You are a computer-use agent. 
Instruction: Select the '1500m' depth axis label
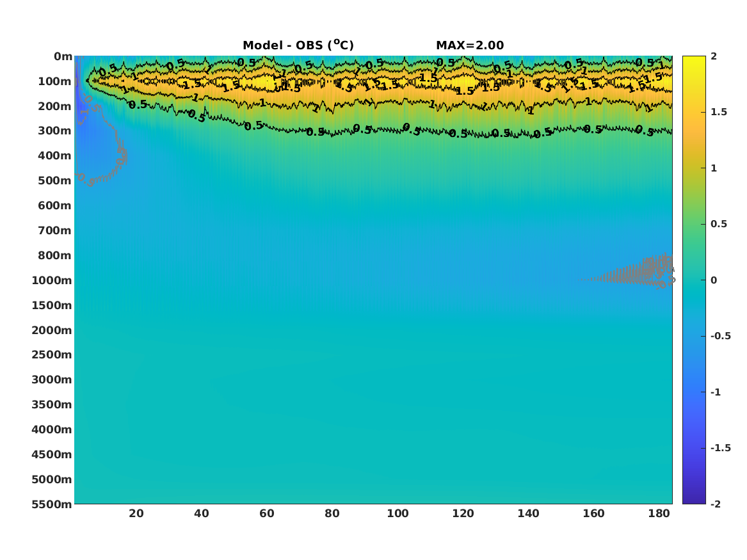click(52, 305)
